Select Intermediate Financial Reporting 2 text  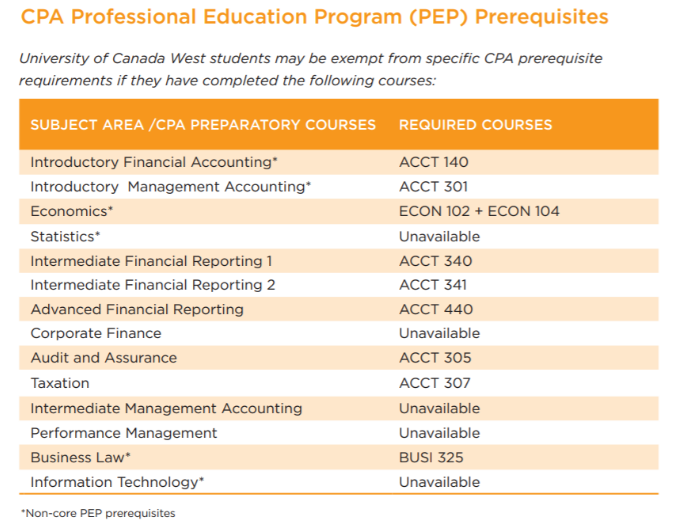[x=153, y=285]
